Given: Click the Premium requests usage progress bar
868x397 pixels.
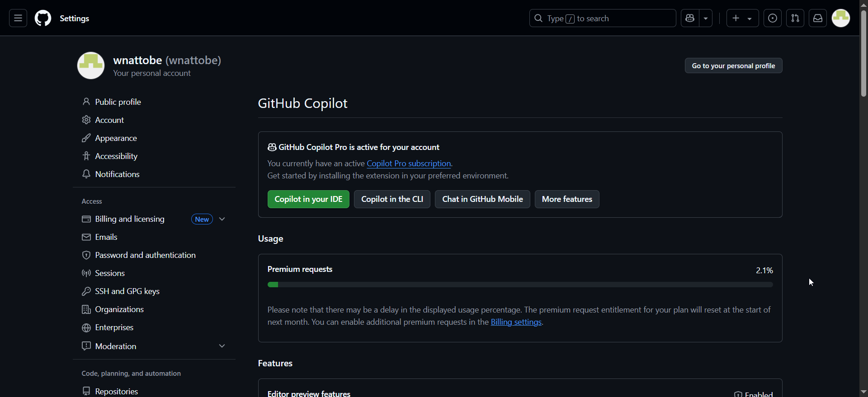Looking at the screenshot, I should (520, 285).
